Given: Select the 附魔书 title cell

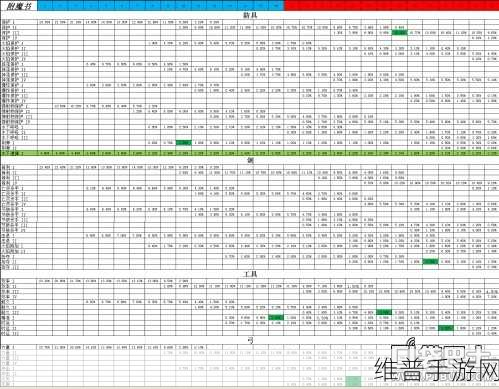Looking at the screenshot, I should coord(19,6).
